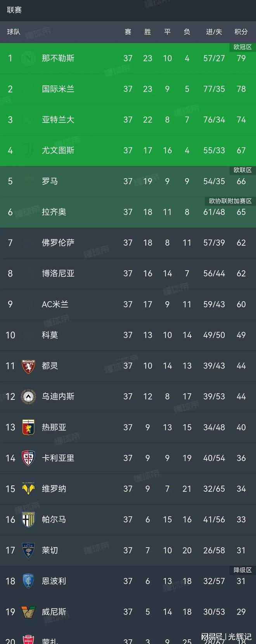Click the Cagliari club crest icon
The width and height of the screenshot is (256, 644).
(28, 458)
